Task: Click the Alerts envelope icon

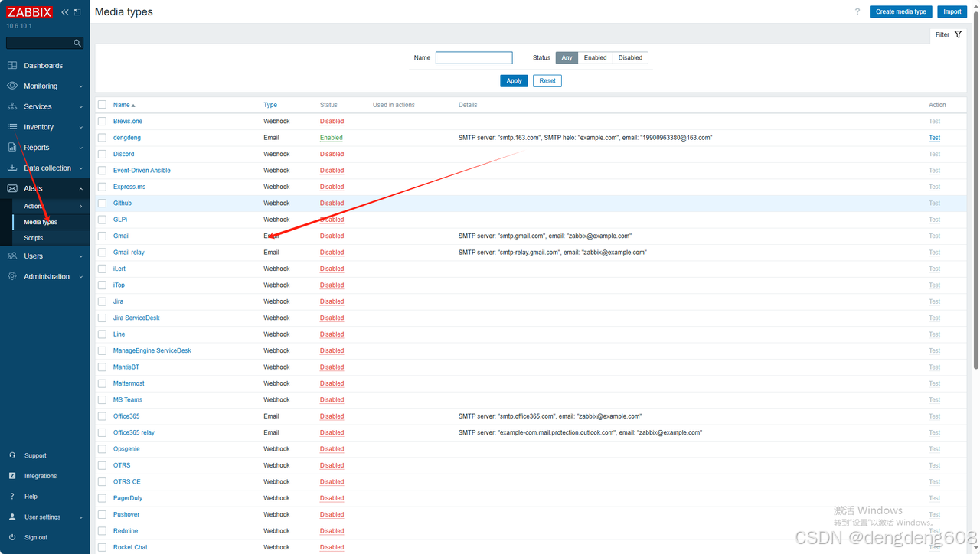Action: (12, 188)
